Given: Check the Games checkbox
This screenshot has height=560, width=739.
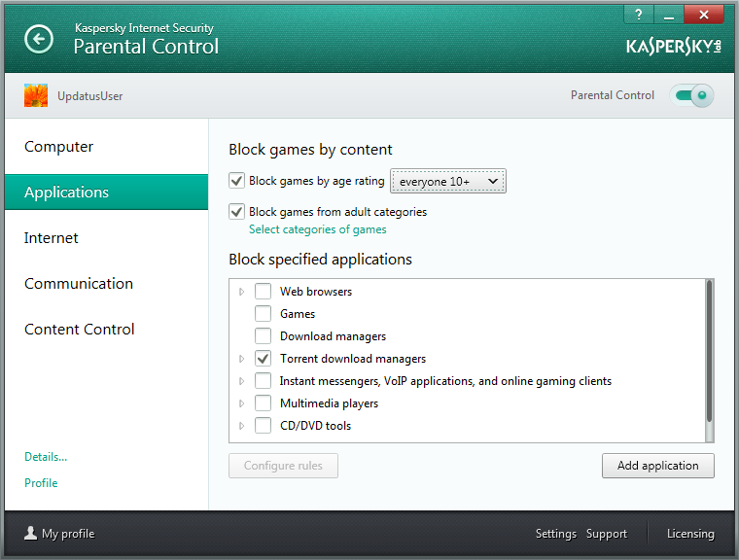Looking at the screenshot, I should click(263, 313).
